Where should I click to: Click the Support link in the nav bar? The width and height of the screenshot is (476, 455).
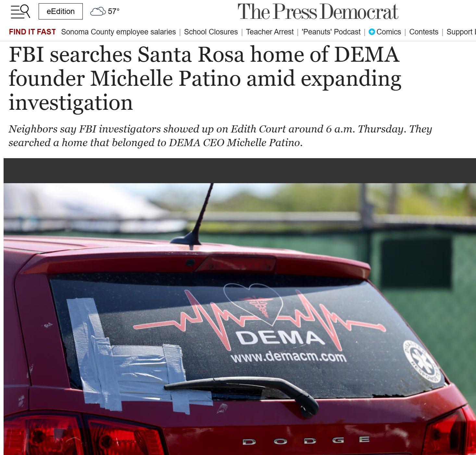(461, 32)
